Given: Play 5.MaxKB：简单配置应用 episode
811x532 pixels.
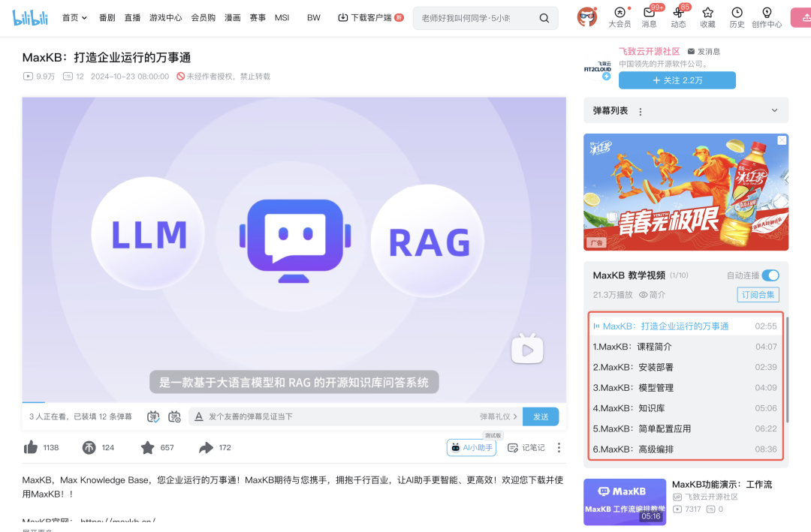Looking at the screenshot, I should (685, 428).
